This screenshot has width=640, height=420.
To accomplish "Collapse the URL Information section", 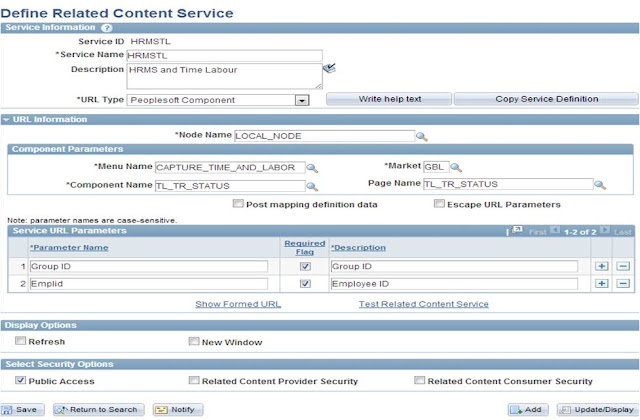I will 7,119.
